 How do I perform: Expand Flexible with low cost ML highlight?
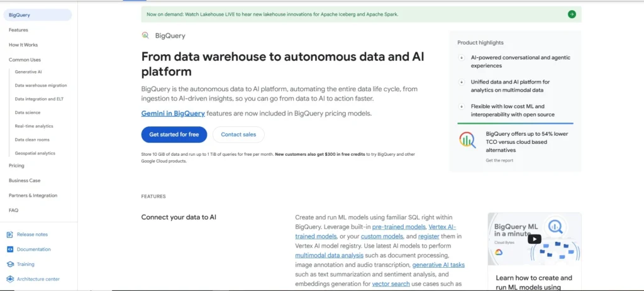click(462, 106)
